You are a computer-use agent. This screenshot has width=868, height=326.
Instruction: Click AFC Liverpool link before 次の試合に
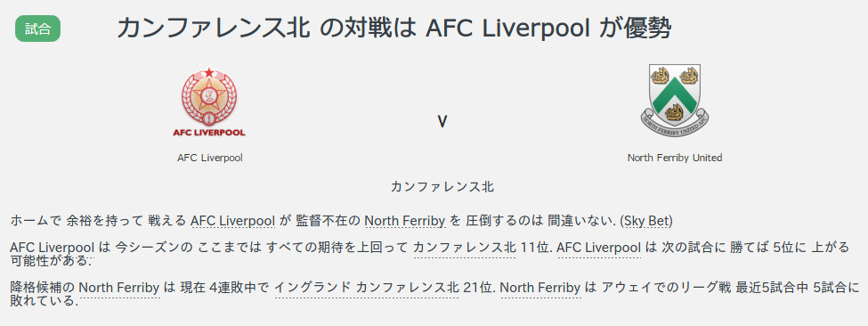pyautogui.click(x=599, y=248)
